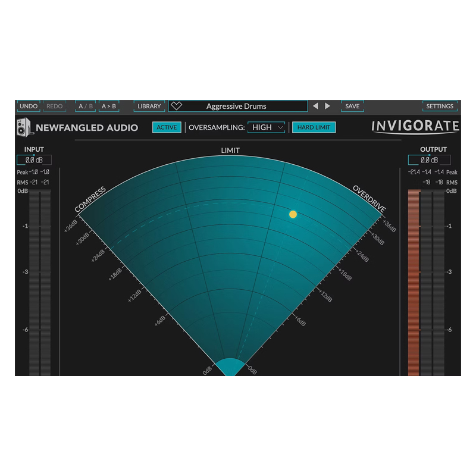
Task: Click the +36dB mark on the compress side
Action: click(x=71, y=226)
